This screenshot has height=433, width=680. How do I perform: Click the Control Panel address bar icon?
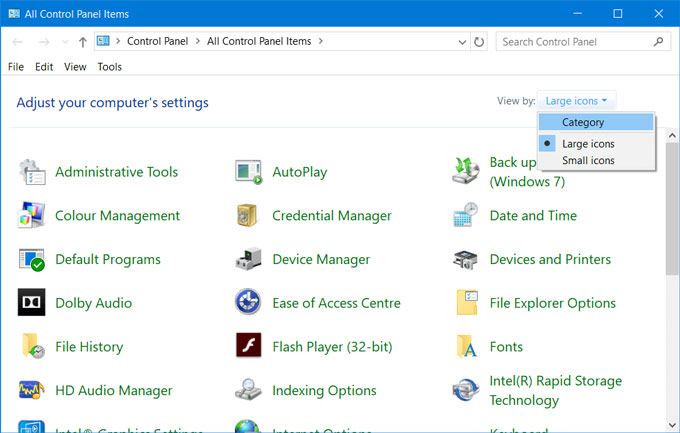click(x=103, y=41)
